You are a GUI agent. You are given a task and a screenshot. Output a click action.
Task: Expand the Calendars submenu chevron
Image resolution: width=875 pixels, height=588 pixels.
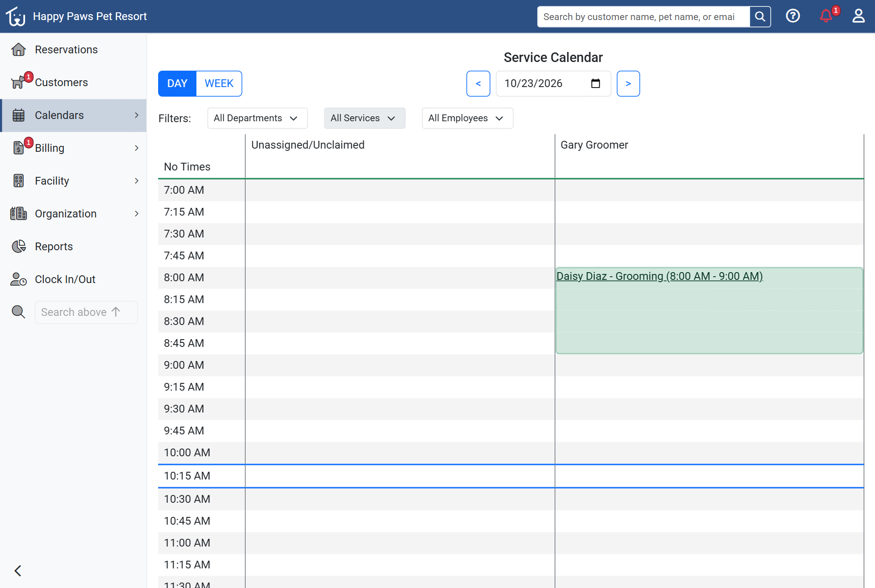[x=137, y=115]
